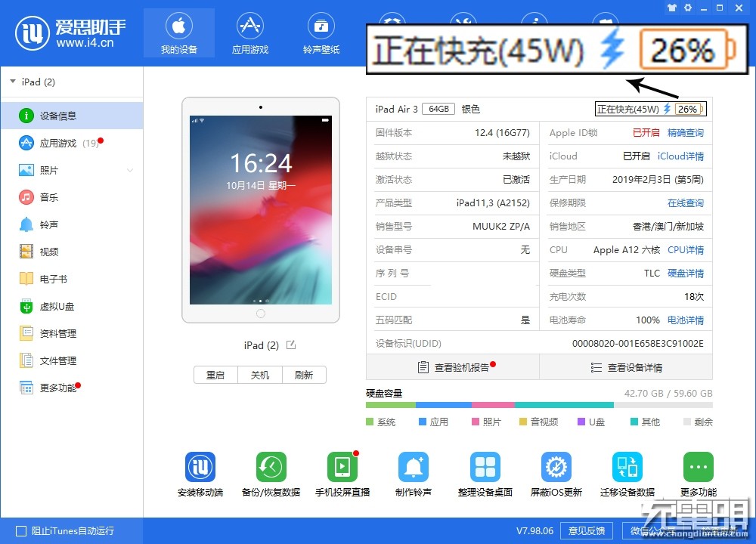The height and width of the screenshot is (544, 756).
Task: Click the U盘 purple legend swatch
Action: pyautogui.click(x=581, y=422)
